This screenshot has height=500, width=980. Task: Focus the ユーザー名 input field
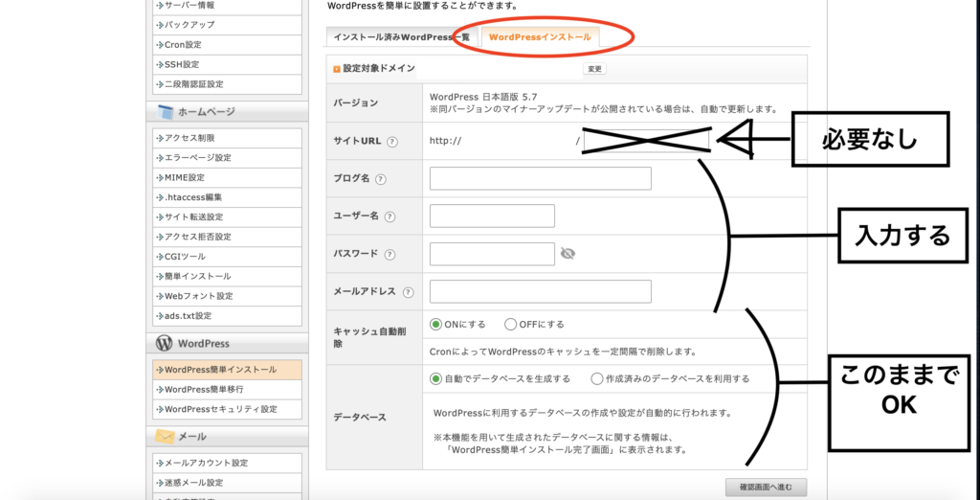pyautogui.click(x=493, y=216)
